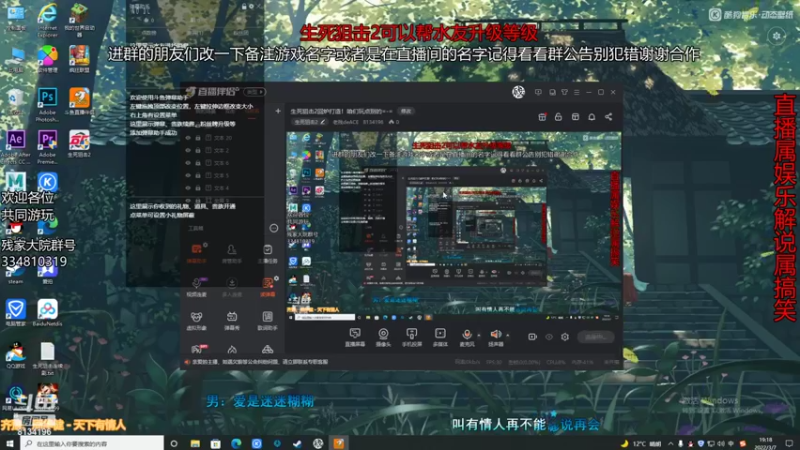
Task: Open the version switch pill beside logo
Action: pyautogui.click(x=255, y=92)
